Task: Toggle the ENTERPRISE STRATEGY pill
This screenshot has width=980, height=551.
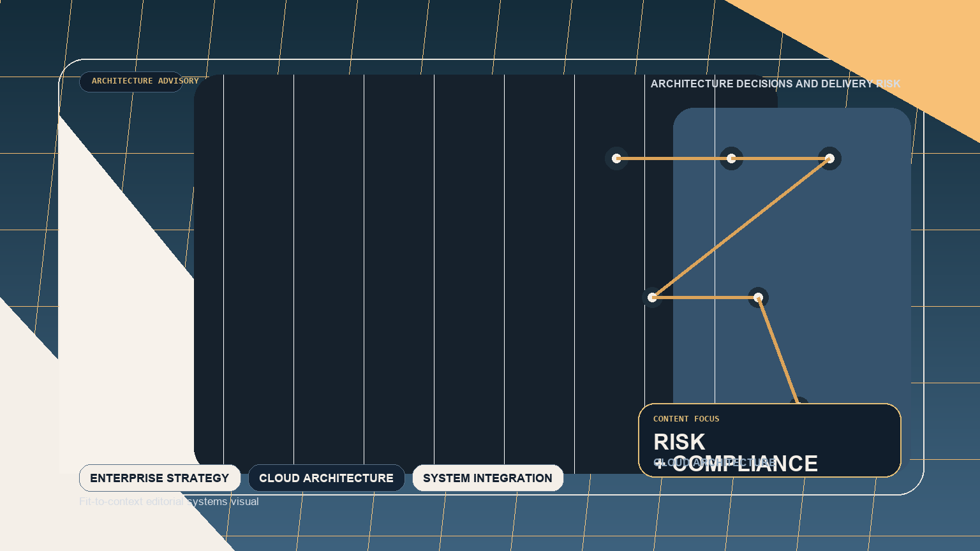Action: (160, 478)
